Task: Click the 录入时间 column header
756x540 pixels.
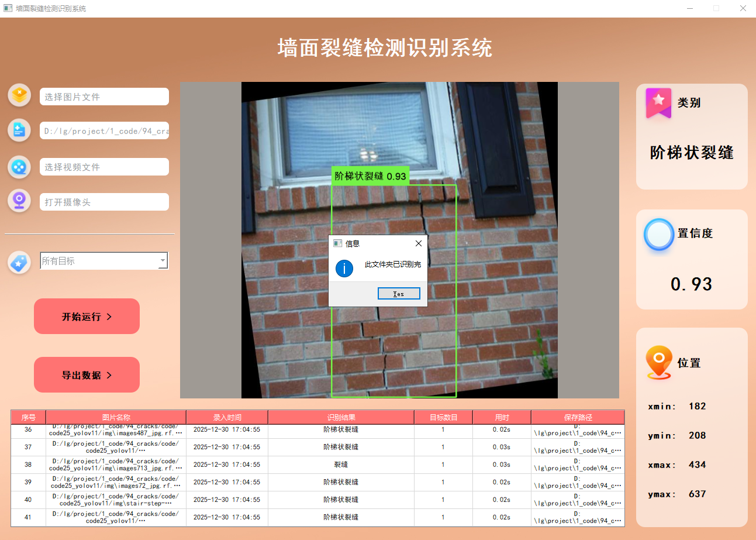Action: 227,418
